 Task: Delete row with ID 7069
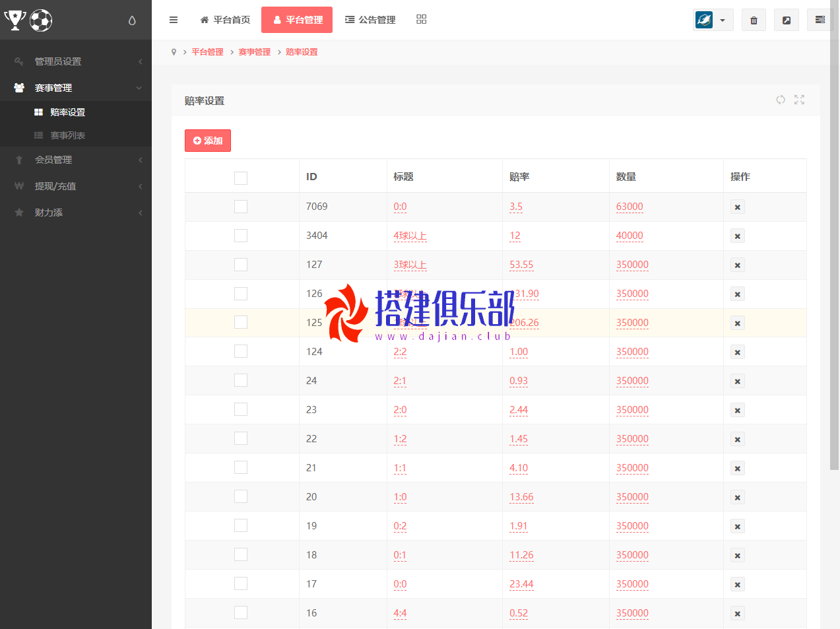[x=738, y=207]
